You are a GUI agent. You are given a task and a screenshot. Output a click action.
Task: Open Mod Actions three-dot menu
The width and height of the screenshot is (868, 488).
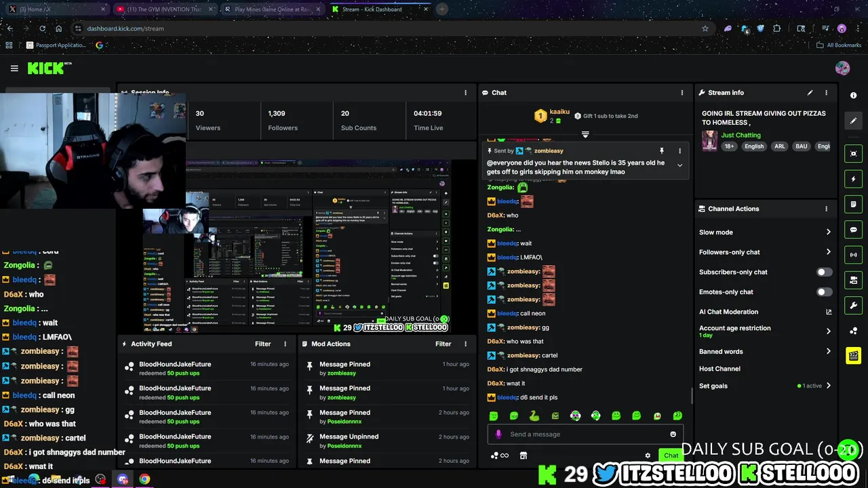pos(465,344)
